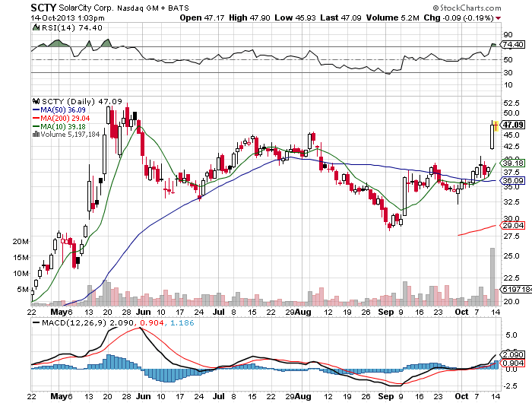Click the 74.40 RSI value tag on right axis

click(512, 44)
